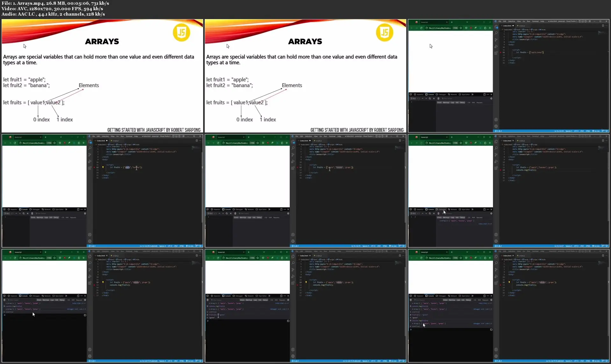Image resolution: width=611 pixels, height=364 pixels.
Task: Open console settings gear in third frame
Action: point(491,98)
